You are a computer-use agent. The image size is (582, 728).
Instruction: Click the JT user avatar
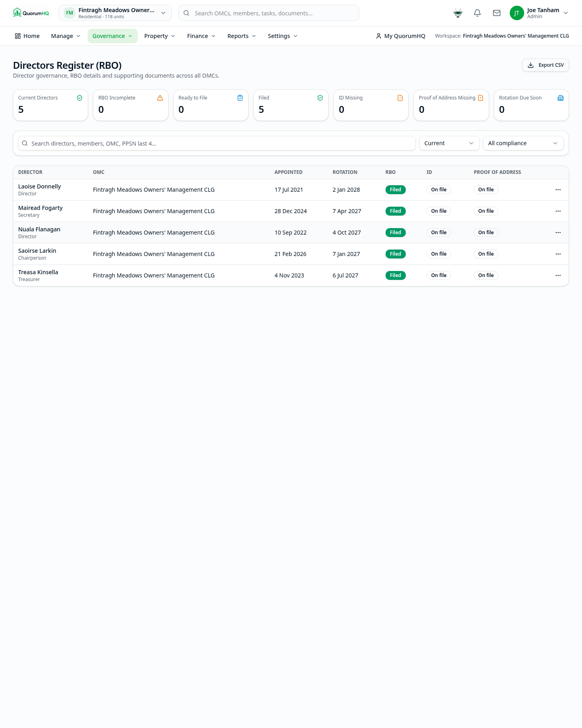click(x=517, y=13)
